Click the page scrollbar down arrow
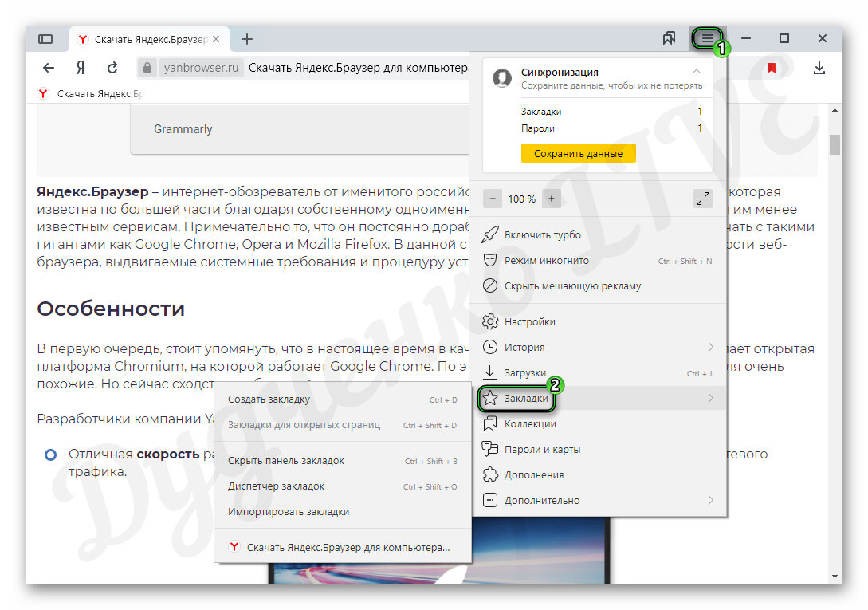 coord(835,577)
